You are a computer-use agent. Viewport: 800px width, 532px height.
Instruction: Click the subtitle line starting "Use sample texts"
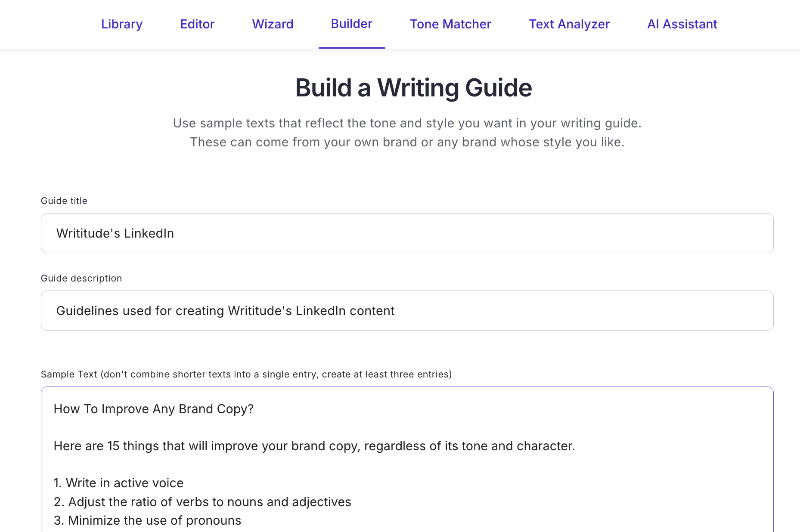pos(407,123)
